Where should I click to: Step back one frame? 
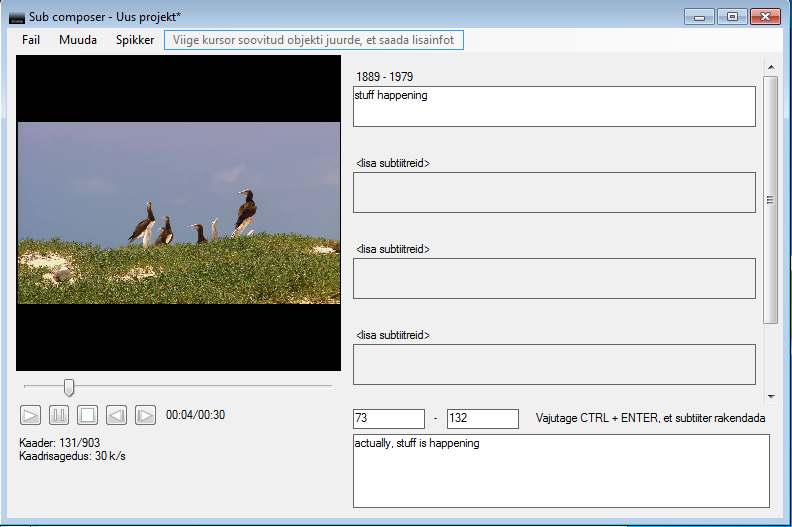[117, 414]
